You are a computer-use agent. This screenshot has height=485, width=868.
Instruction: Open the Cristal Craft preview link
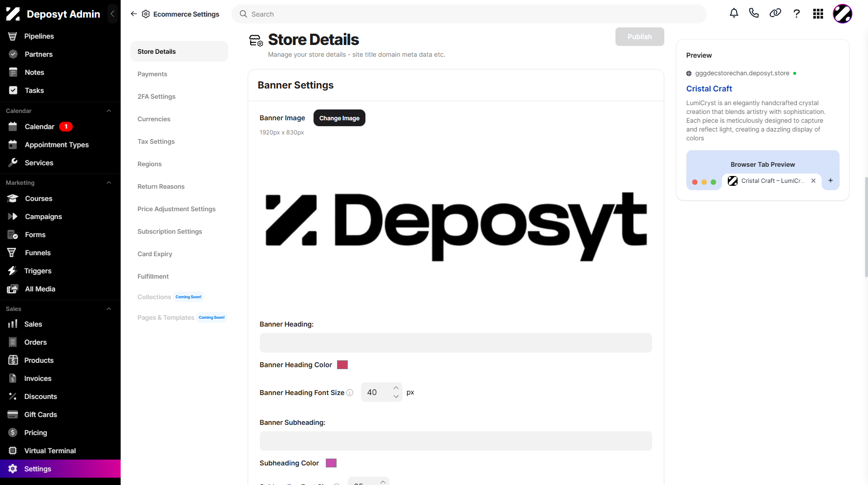tap(709, 88)
